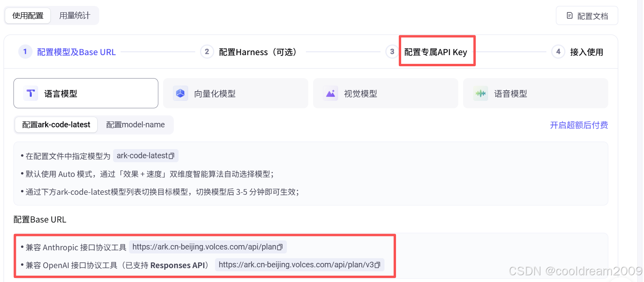Select the 向量化模型 card
This screenshot has height=282, width=644.
tap(236, 93)
